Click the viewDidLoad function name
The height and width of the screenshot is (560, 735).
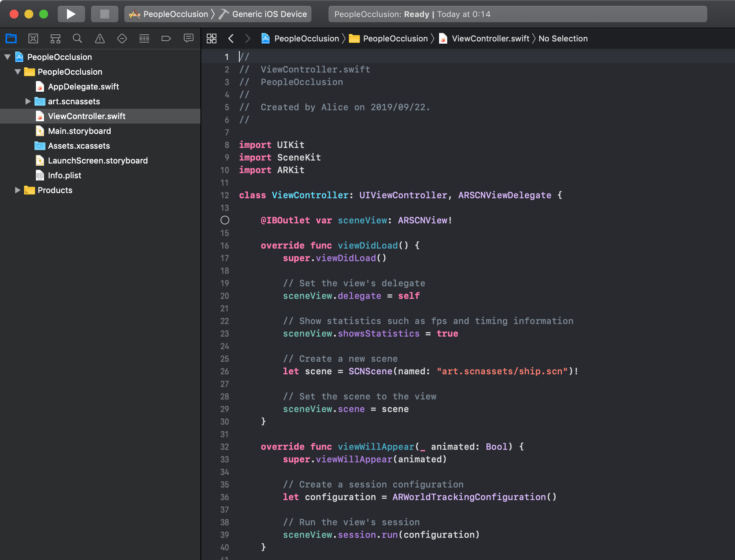[x=368, y=246]
